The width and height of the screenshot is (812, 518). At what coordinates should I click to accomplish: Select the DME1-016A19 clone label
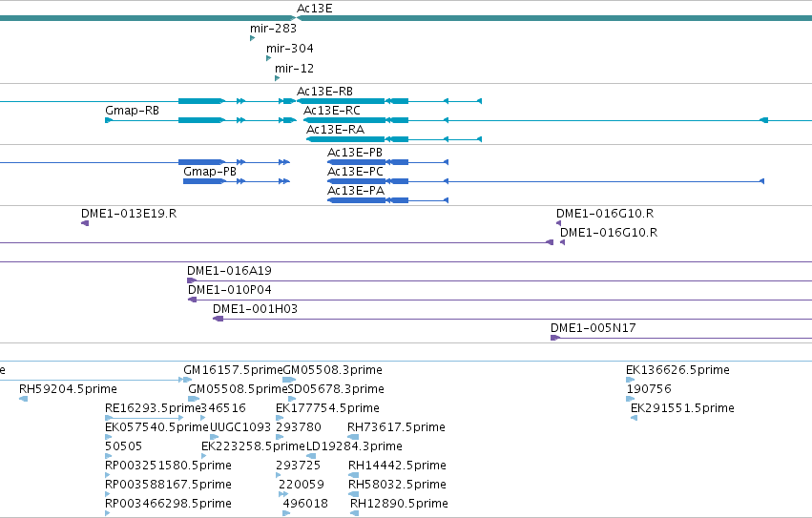(229, 270)
